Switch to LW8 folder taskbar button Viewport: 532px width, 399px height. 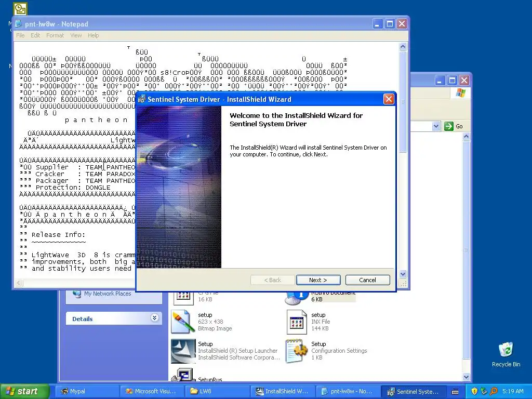[217, 391]
